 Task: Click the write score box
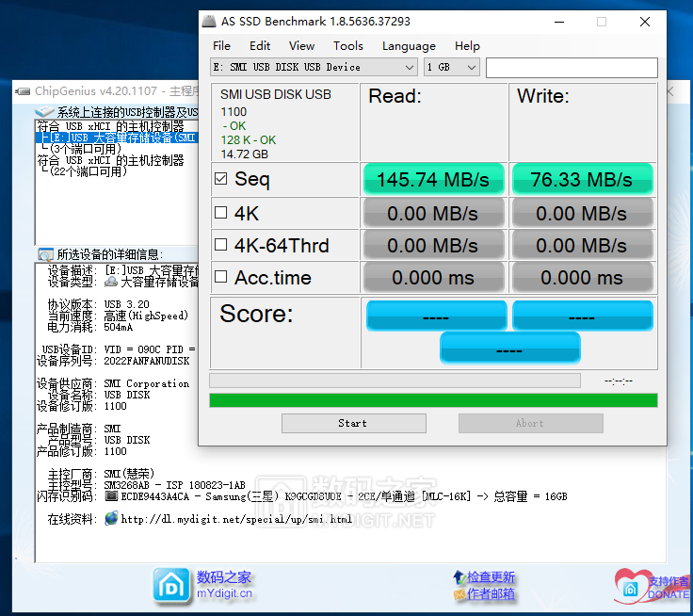(583, 316)
